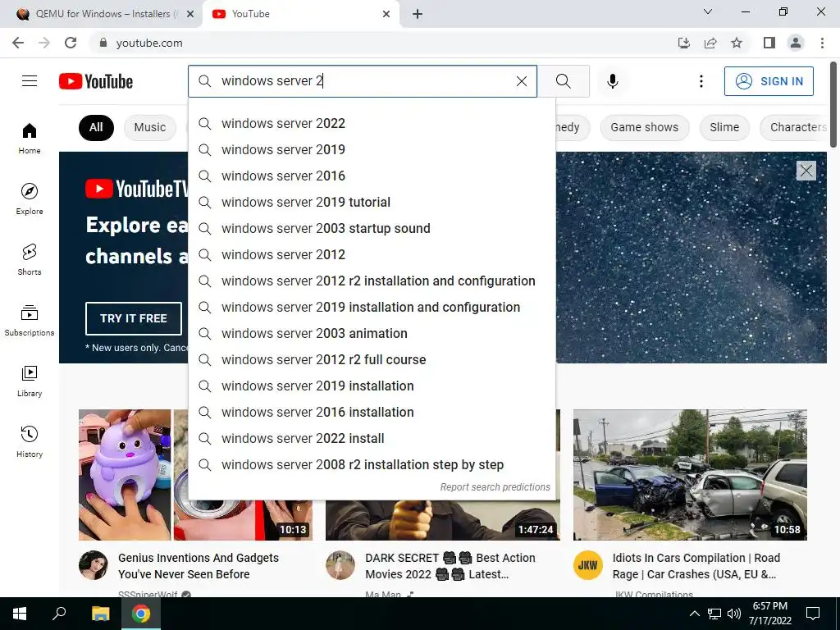Open Subscriptions in the sidebar
The height and width of the screenshot is (630, 840).
[30, 320]
